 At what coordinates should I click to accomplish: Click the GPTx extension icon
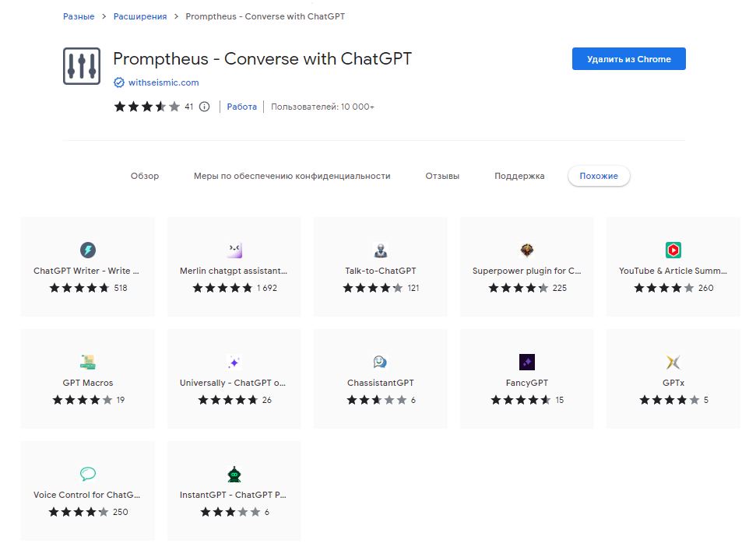(x=673, y=362)
